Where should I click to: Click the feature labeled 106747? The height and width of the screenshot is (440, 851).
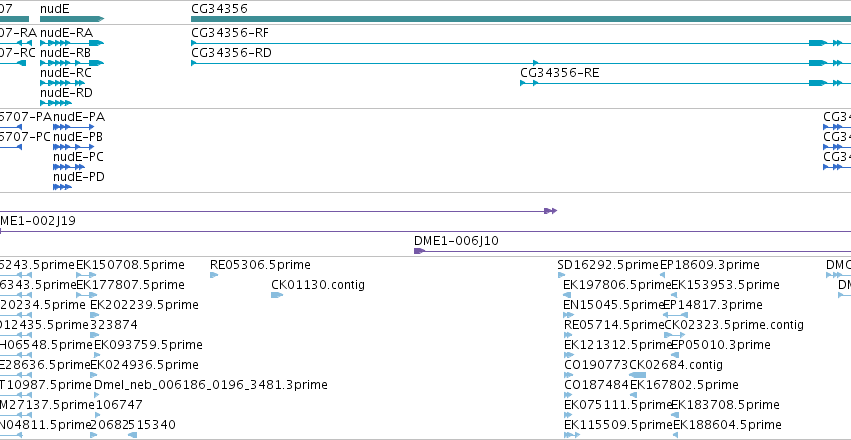(x=119, y=405)
